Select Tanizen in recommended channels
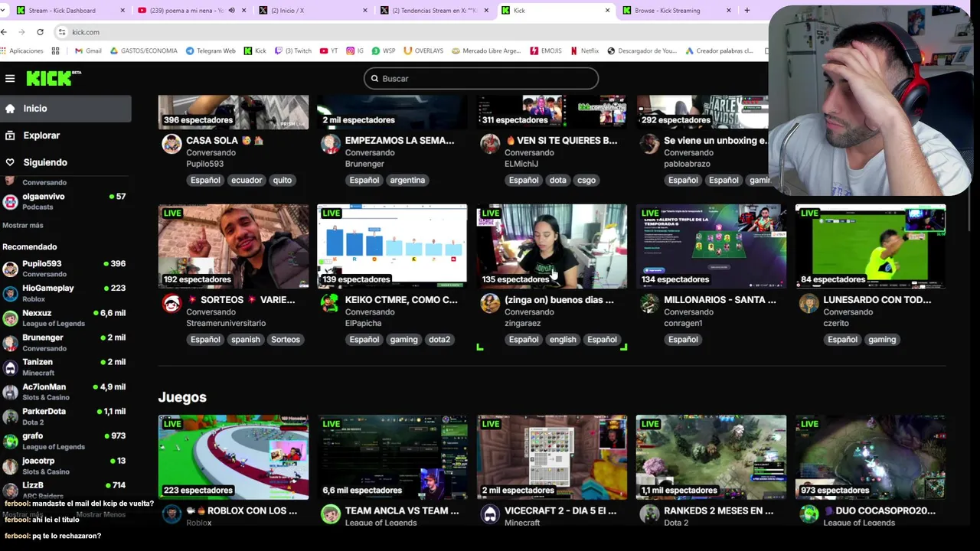980x551 pixels. [66, 367]
